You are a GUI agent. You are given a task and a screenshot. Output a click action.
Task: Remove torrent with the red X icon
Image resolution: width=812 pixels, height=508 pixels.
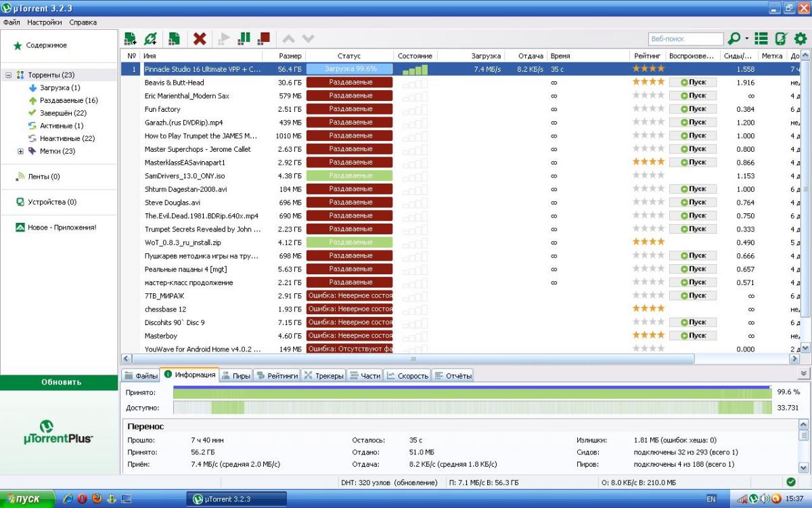(x=200, y=39)
